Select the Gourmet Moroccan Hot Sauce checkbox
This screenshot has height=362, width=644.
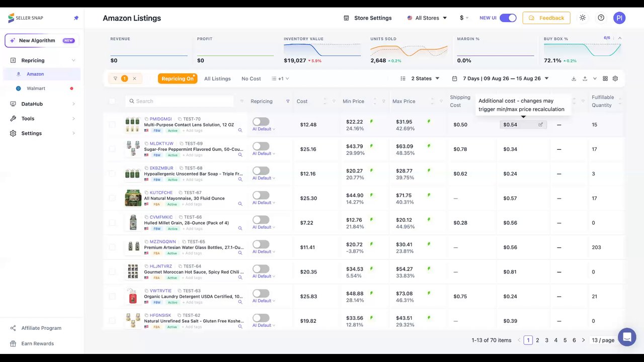[x=112, y=272]
